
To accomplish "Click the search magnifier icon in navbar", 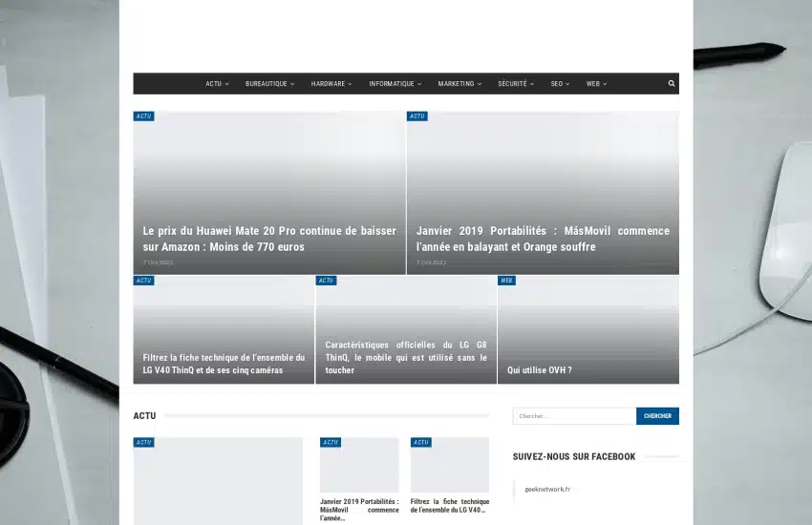I will point(671,84).
